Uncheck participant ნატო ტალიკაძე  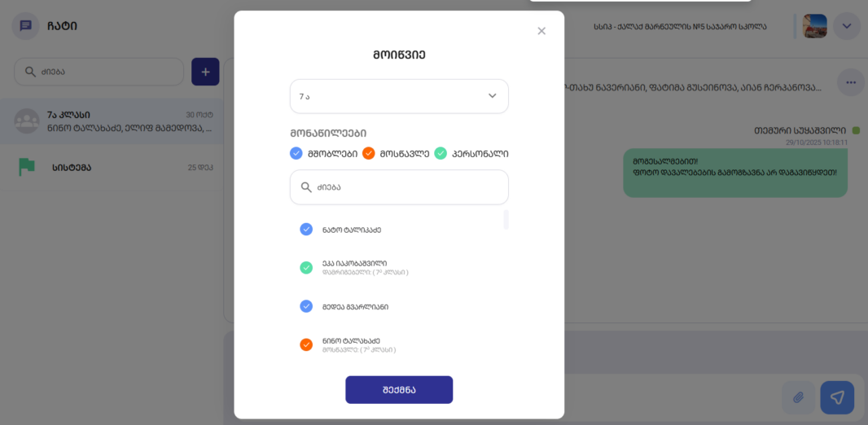tap(306, 230)
